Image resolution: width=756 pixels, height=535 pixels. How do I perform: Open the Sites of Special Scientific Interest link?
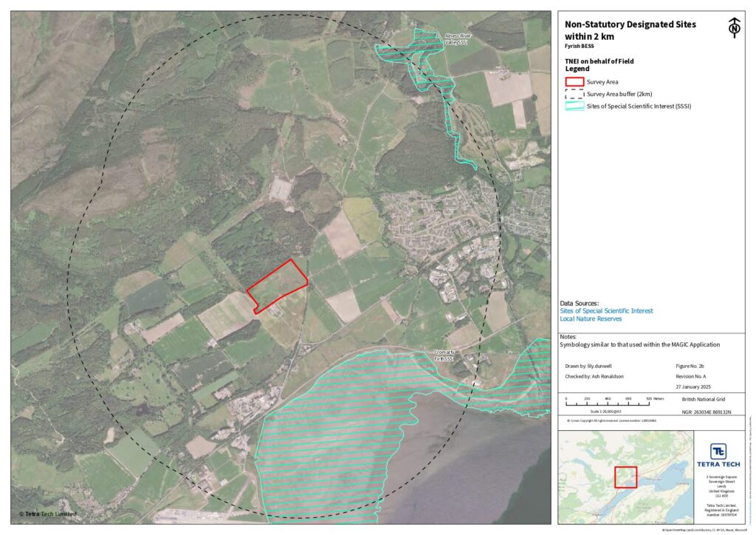click(606, 311)
